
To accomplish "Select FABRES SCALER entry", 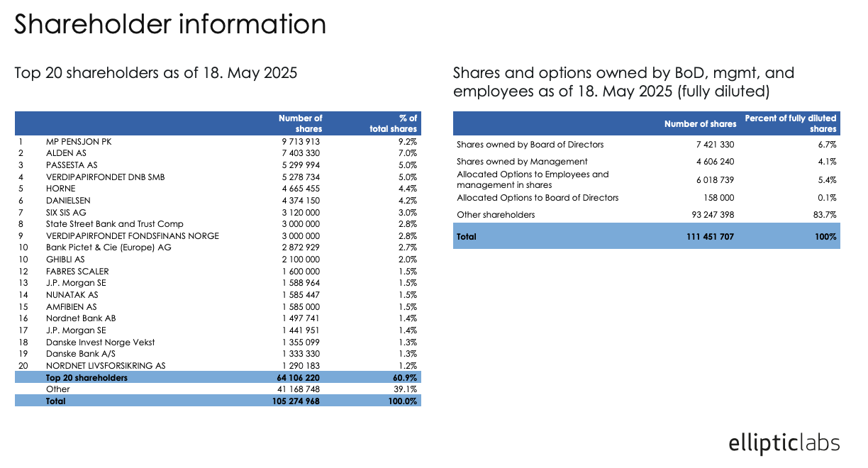I will (x=77, y=272).
